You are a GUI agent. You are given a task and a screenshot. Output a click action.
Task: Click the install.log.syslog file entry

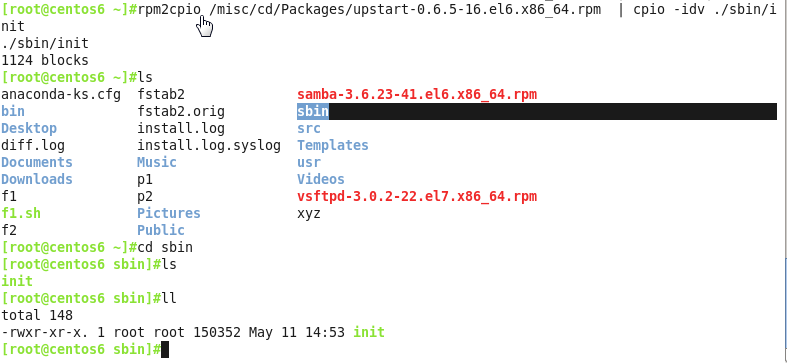[209, 145]
